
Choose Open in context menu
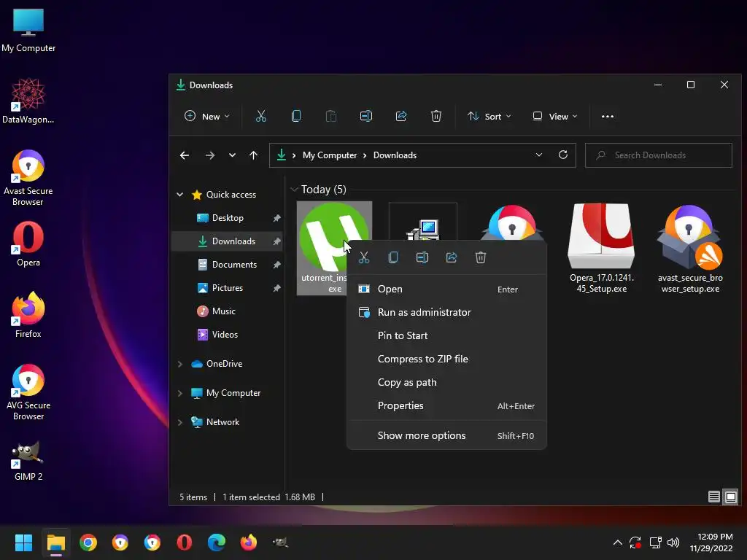[x=447, y=289]
